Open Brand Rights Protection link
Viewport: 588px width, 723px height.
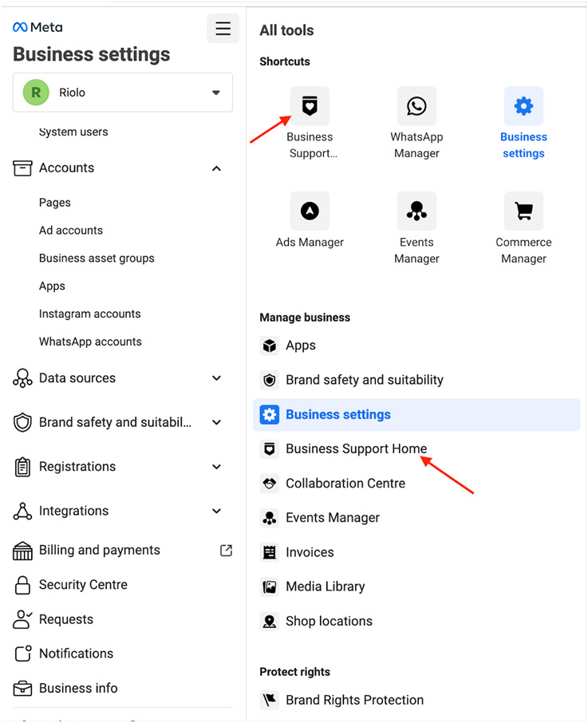[354, 700]
